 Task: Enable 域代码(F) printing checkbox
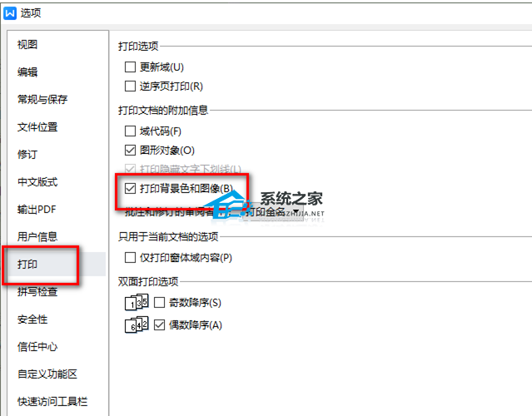pos(130,131)
